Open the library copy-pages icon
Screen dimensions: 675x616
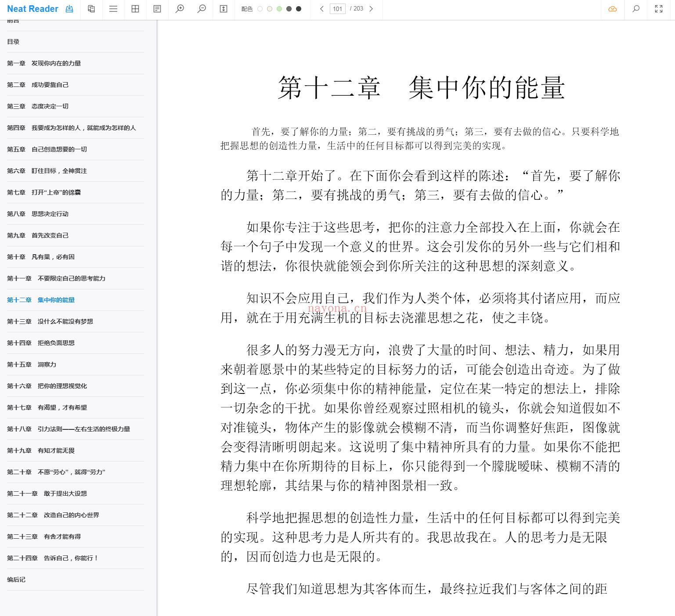point(91,9)
